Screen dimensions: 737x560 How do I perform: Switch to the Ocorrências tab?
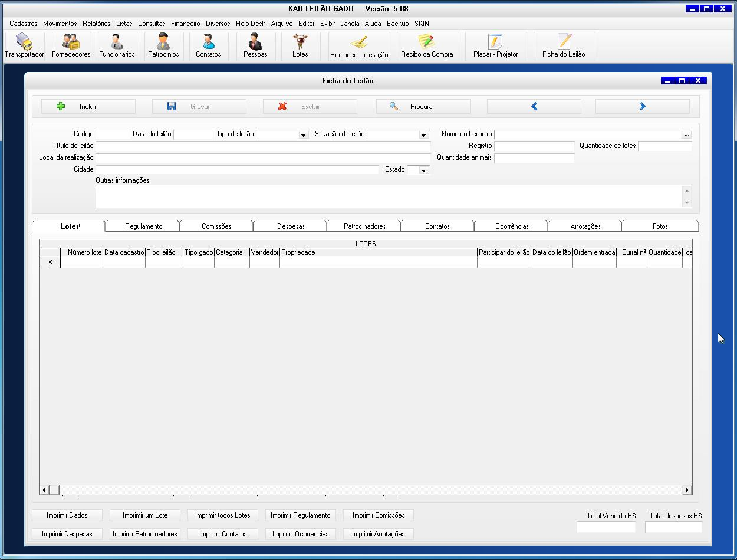tap(512, 226)
